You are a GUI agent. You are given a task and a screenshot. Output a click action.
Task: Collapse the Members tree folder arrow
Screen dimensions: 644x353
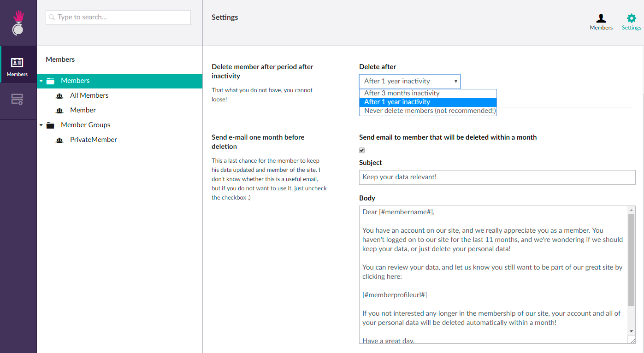(41, 81)
